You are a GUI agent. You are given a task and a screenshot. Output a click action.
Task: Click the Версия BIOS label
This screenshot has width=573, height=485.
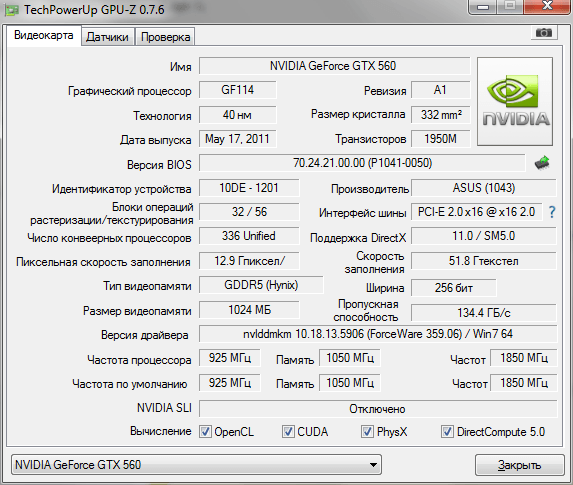click(159, 165)
